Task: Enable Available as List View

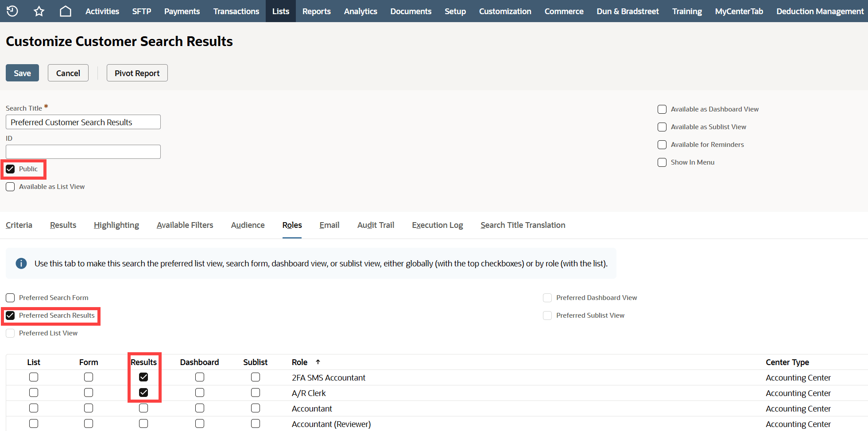Action: click(10, 187)
